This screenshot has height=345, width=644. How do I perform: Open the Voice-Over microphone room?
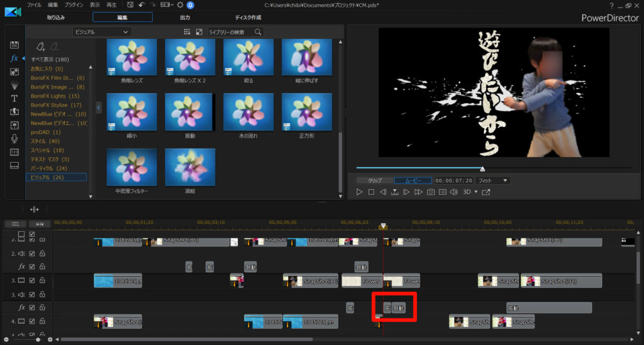[x=14, y=139]
